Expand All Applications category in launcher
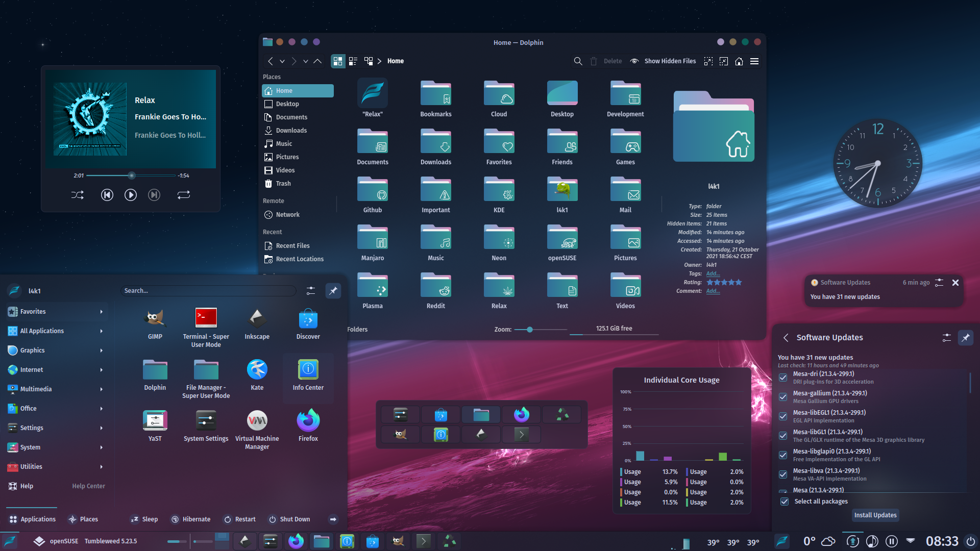Viewport: 980px width, 551px height. tap(57, 331)
